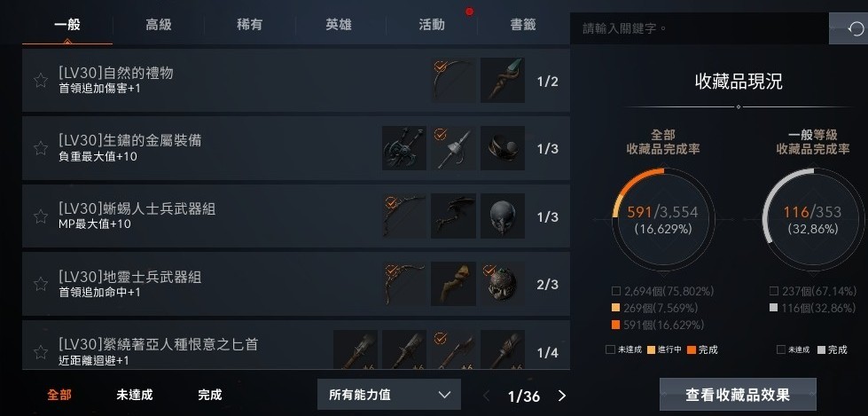Filter the list by 未達成
The width and height of the screenshot is (868, 416).
coord(135,395)
